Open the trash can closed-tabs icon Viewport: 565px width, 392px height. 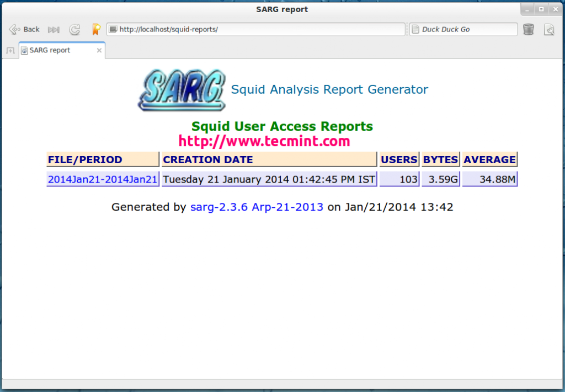point(528,30)
